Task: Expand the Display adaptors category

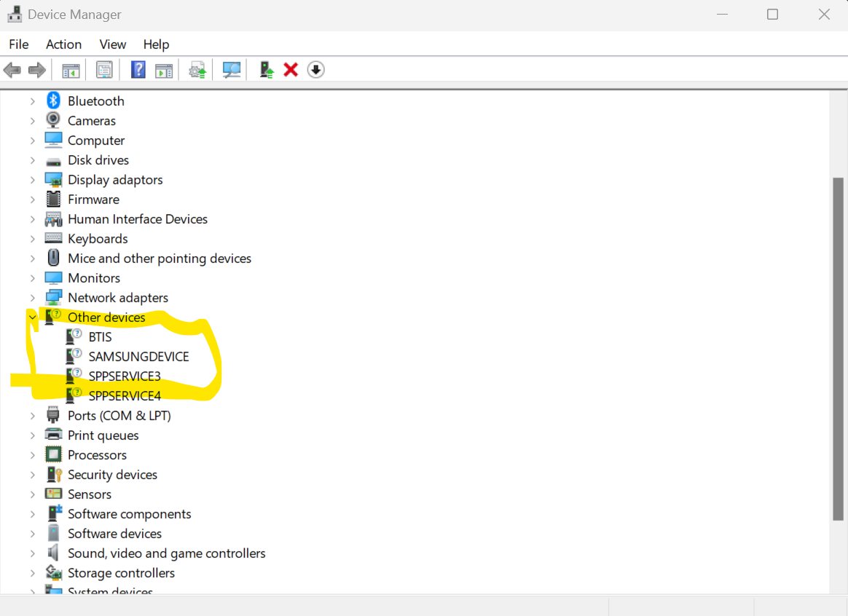Action: pyautogui.click(x=33, y=180)
